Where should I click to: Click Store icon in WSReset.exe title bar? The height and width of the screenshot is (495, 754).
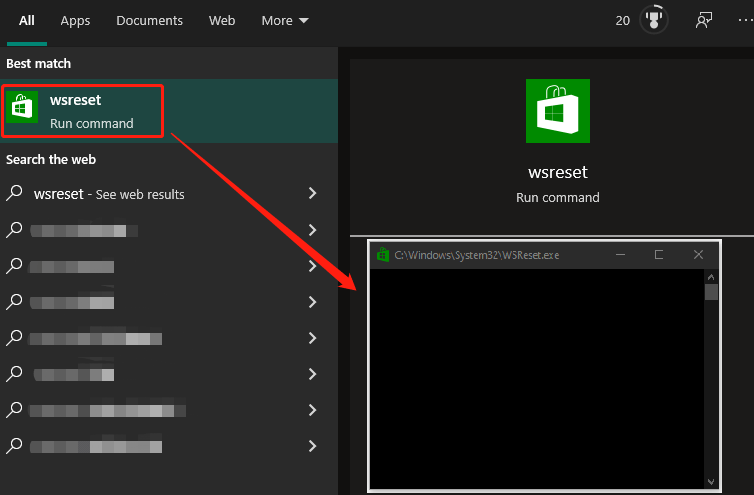383,254
